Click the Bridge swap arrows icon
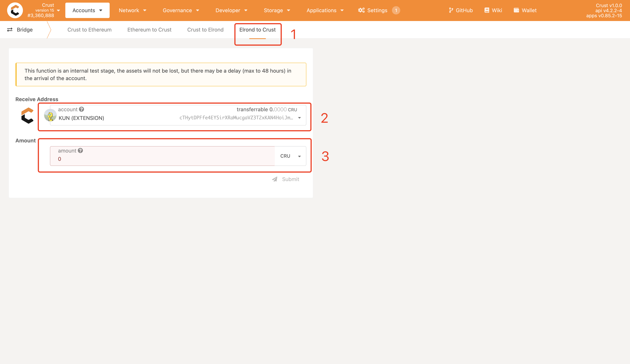This screenshot has width=630, height=364. point(10,30)
